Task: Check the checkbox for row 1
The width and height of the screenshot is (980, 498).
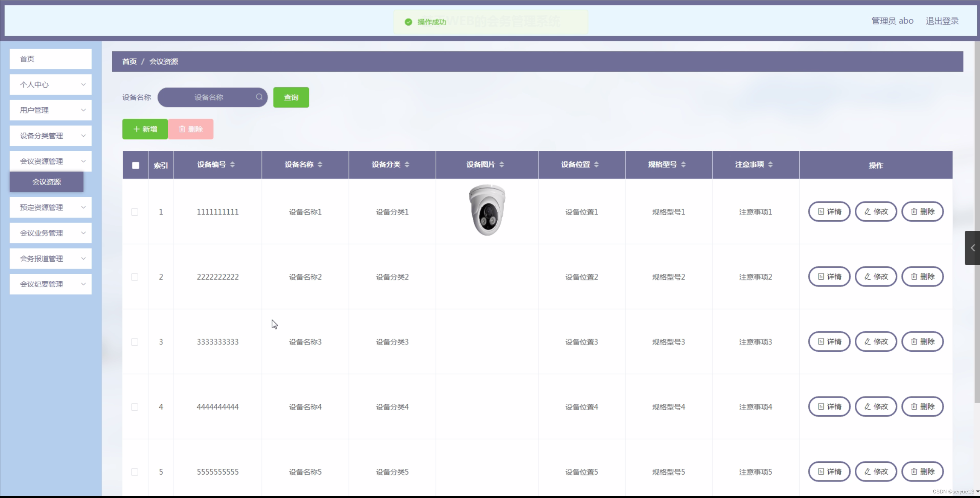Action: 134,212
